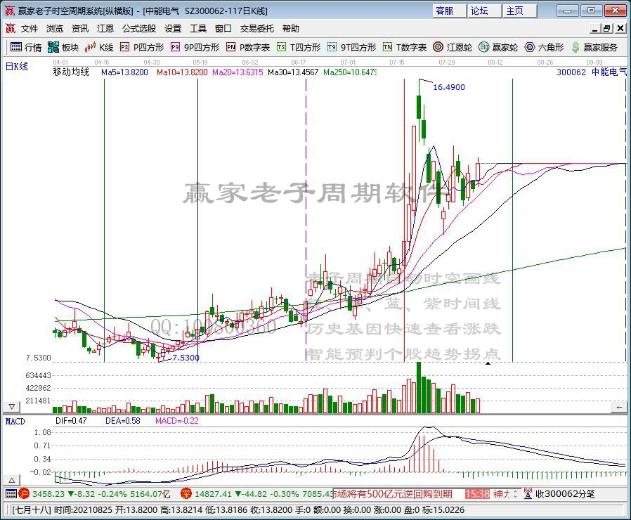Open the 交易委托 menu
The height and width of the screenshot is (520, 631).
pyautogui.click(x=257, y=28)
